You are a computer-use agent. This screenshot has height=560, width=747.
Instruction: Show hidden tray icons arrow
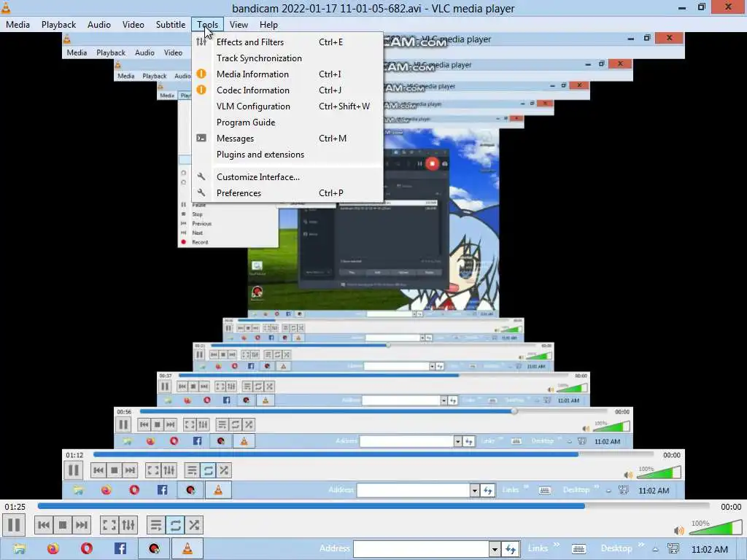(x=656, y=550)
